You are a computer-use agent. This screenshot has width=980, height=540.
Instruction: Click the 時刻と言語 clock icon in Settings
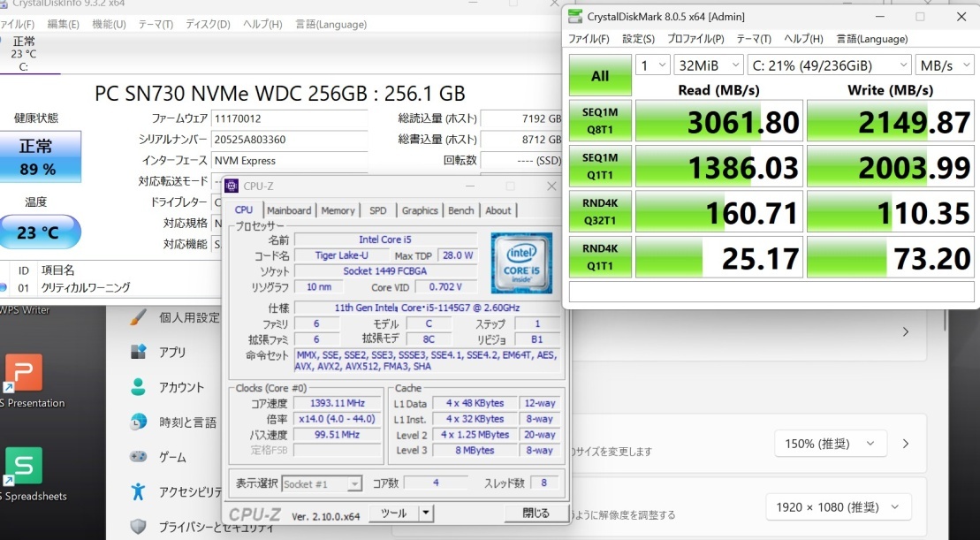138,422
